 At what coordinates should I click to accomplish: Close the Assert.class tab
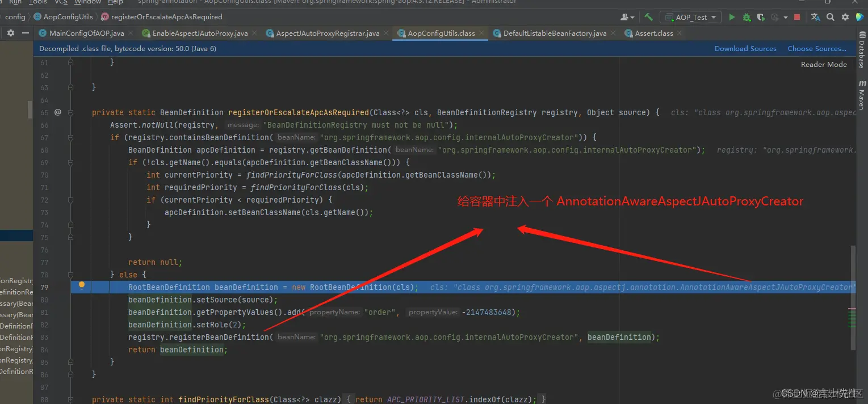(680, 33)
